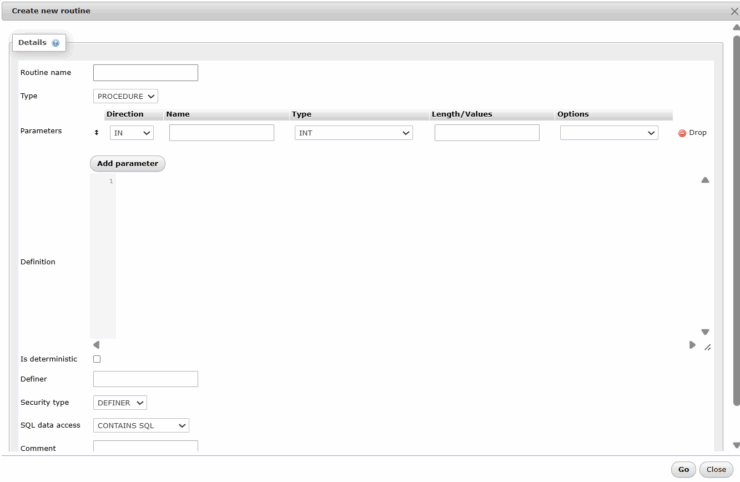Open the parameter Direction IN dropdown
Image resolution: width=740 pixels, height=482 pixels.
131,132
